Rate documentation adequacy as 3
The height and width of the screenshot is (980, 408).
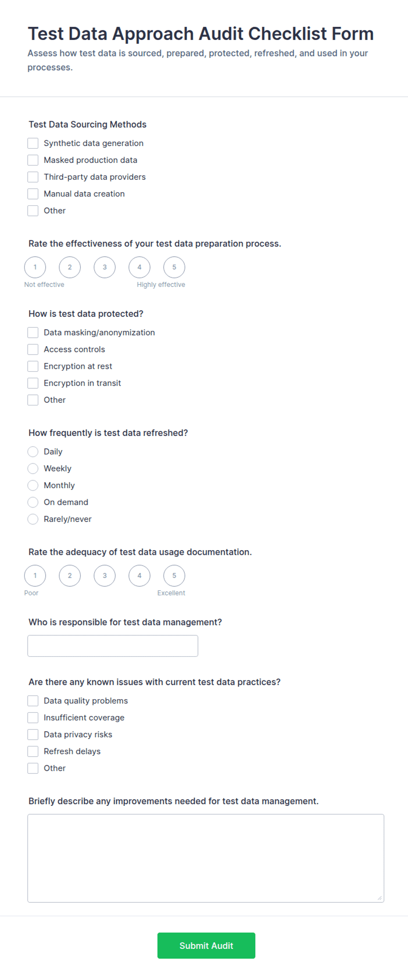[x=104, y=576]
